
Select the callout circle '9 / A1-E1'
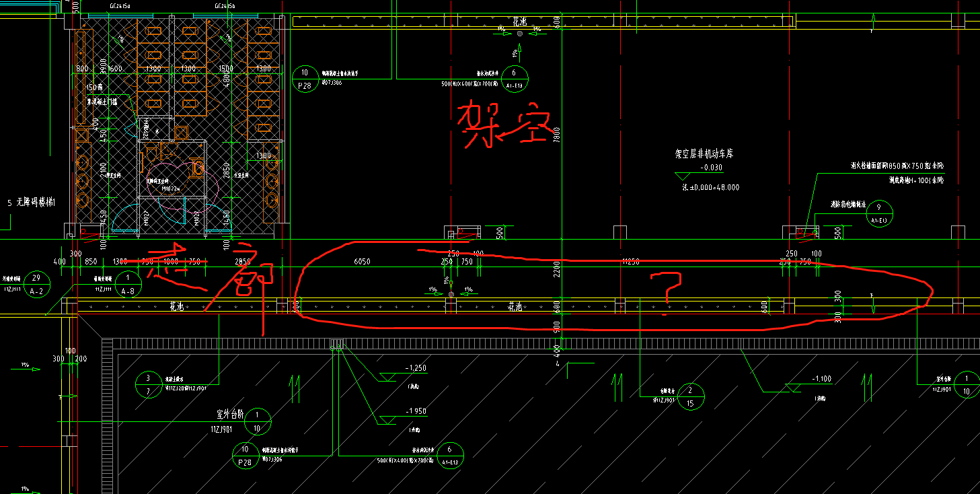pos(879,213)
